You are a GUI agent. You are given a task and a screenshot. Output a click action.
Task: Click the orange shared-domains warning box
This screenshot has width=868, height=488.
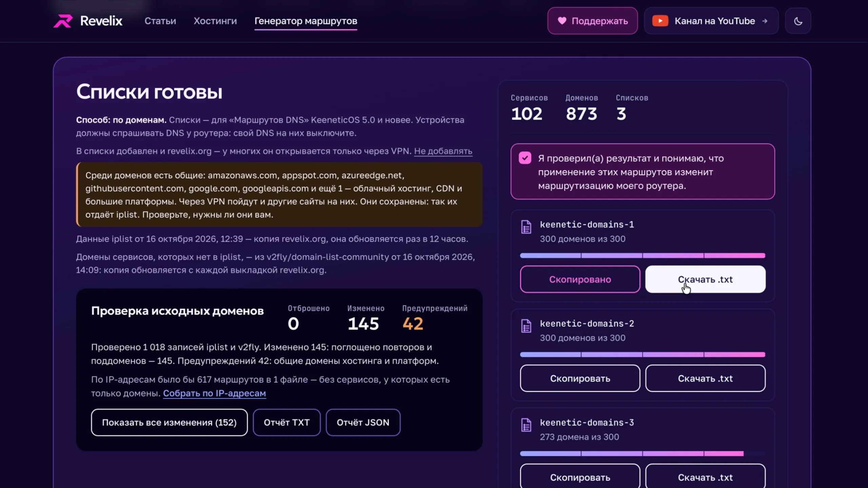(279, 195)
